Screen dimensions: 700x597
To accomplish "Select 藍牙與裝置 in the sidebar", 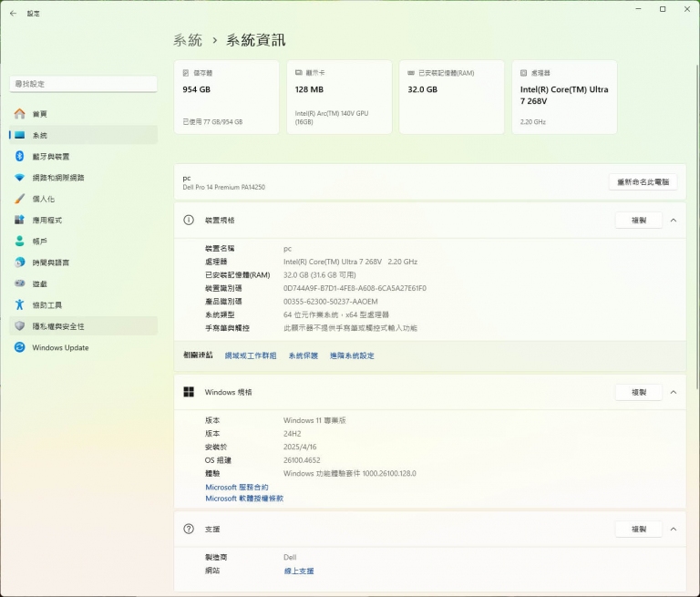I will (83, 156).
